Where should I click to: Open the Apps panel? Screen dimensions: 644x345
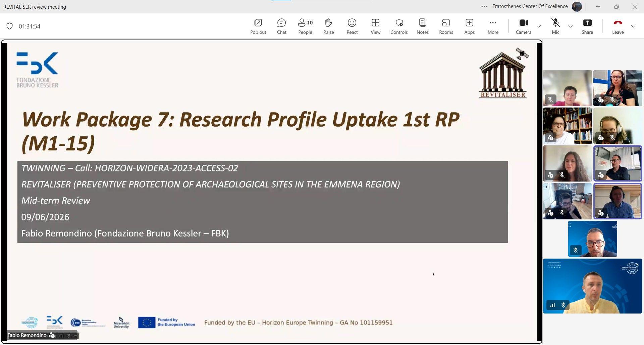point(469,26)
